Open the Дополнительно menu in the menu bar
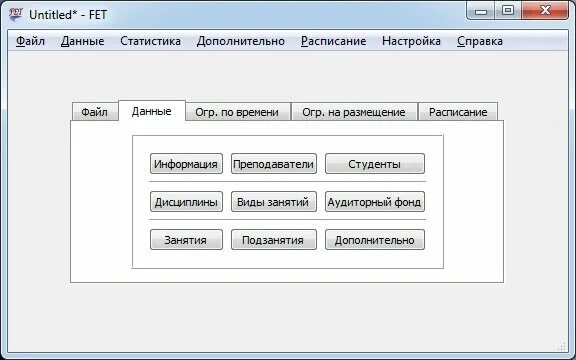Viewport: 576px width, 360px height. 241,41
